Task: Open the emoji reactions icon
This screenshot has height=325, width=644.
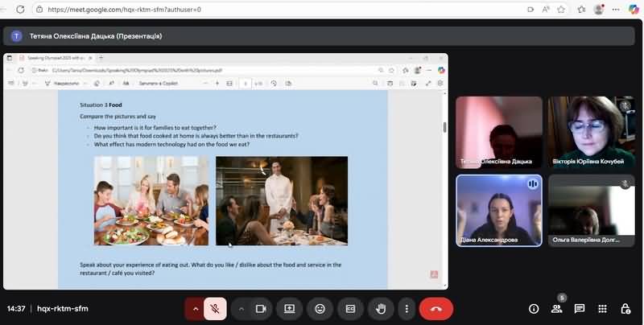Action: point(320,308)
